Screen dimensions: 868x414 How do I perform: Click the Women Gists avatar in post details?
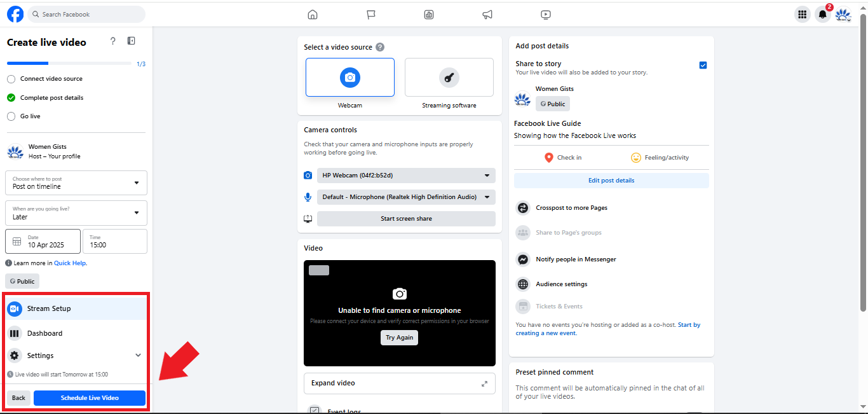coord(522,99)
